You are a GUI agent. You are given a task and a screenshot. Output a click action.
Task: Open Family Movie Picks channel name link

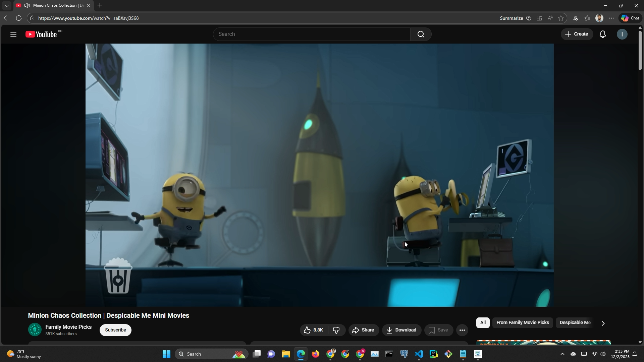(68, 327)
